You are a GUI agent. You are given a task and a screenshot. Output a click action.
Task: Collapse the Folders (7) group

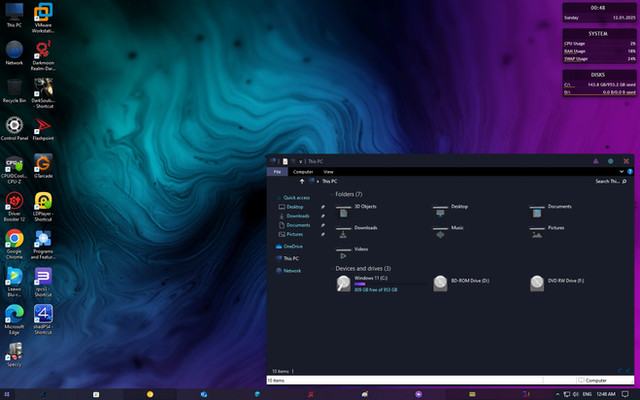(332, 194)
